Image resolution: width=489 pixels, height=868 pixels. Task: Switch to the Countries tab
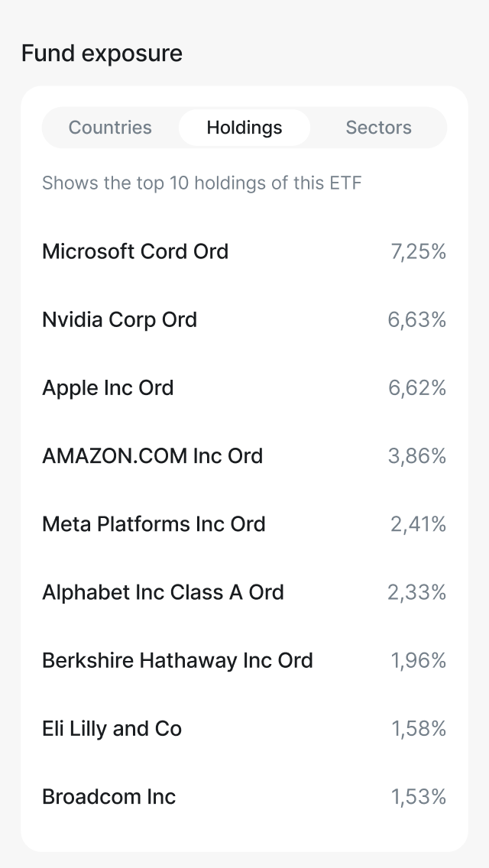109,128
